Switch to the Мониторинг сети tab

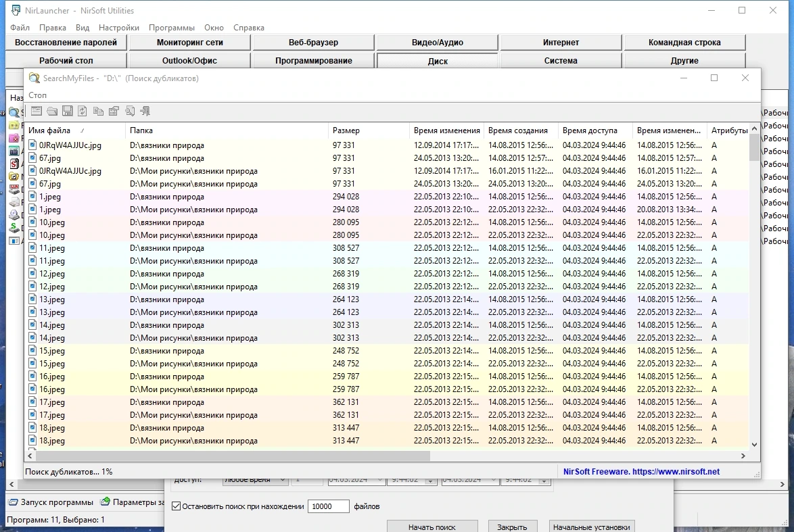[x=190, y=43]
